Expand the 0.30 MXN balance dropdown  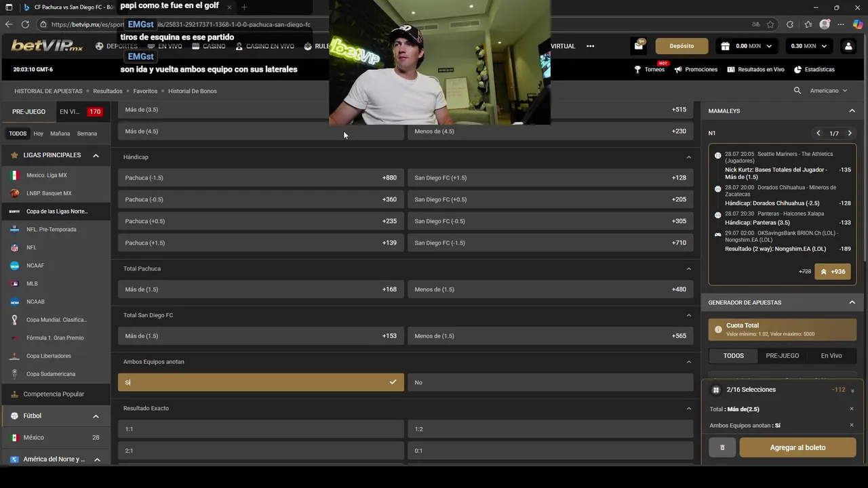[x=809, y=46]
